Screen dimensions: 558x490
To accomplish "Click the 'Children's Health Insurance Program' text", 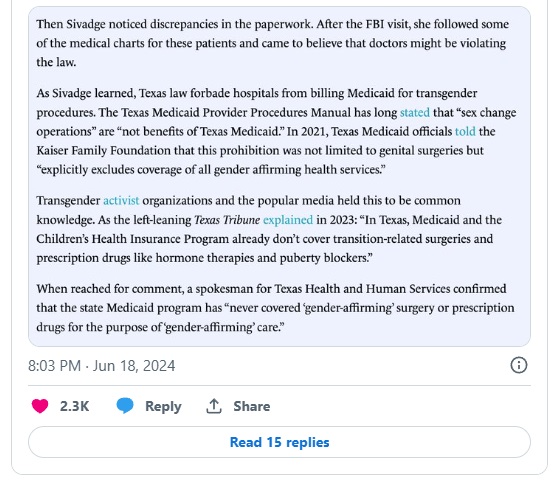I will coord(132,239).
